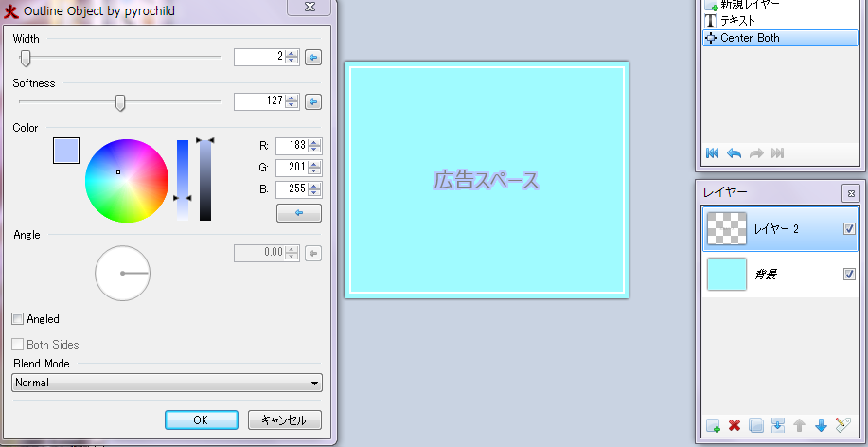
Task: Select レイヤー 2 thumbnail
Action: (x=727, y=229)
